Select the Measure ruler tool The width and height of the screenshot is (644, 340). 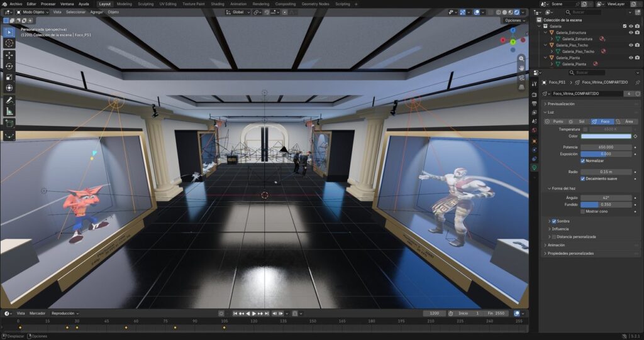pos(9,111)
